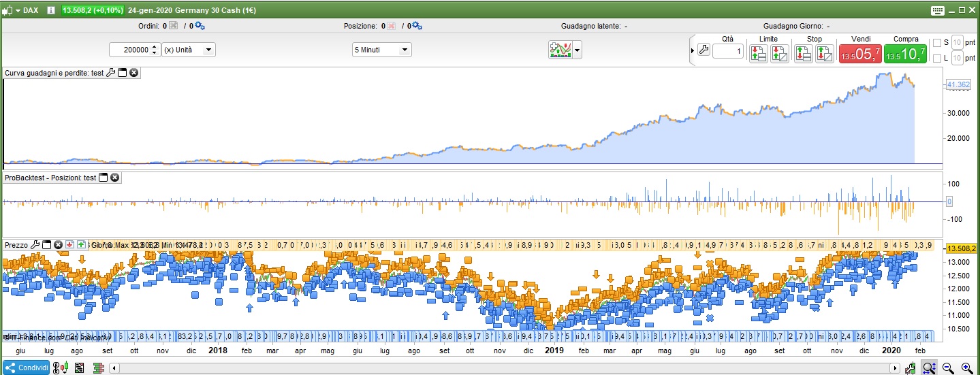Click the 13.508,2 price axis label
The height and width of the screenshot is (375, 980).
[x=962, y=248]
